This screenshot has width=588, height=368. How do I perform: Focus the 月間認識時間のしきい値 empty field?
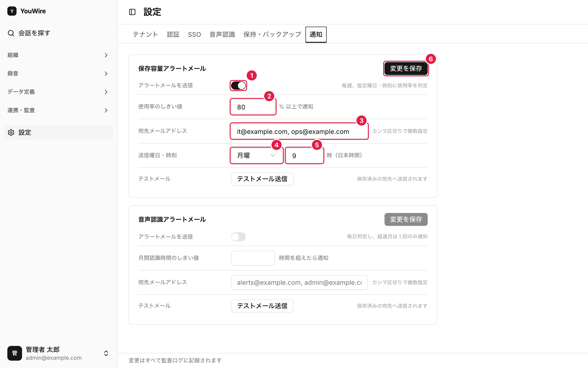[x=253, y=258]
